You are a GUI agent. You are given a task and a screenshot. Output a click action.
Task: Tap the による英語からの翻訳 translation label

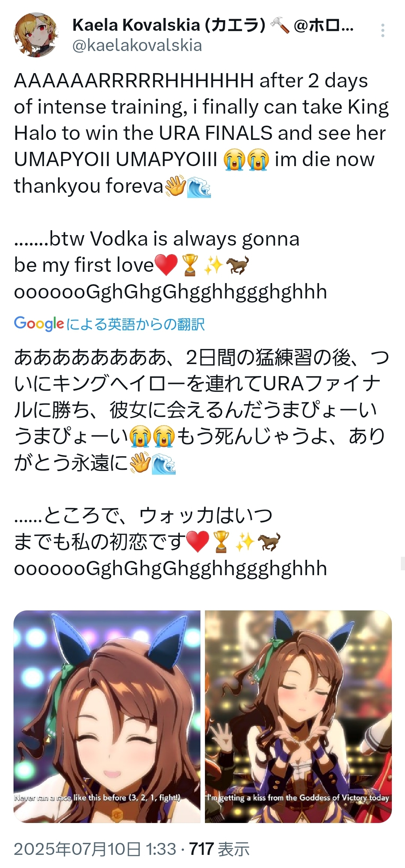136,324
